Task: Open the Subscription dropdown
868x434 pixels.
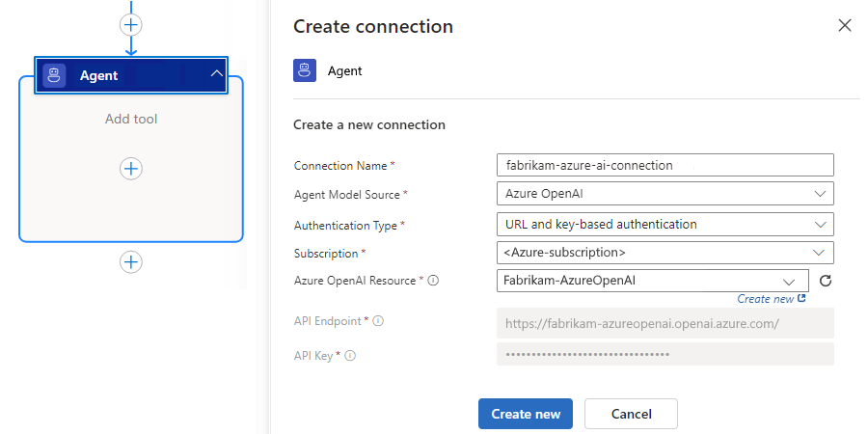Action: 664,253
